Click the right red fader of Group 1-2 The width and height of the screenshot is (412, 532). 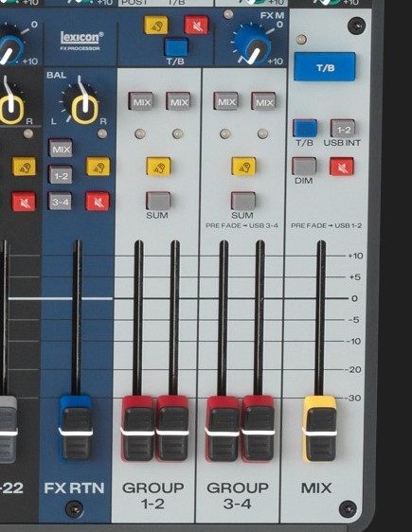[172, 429]
